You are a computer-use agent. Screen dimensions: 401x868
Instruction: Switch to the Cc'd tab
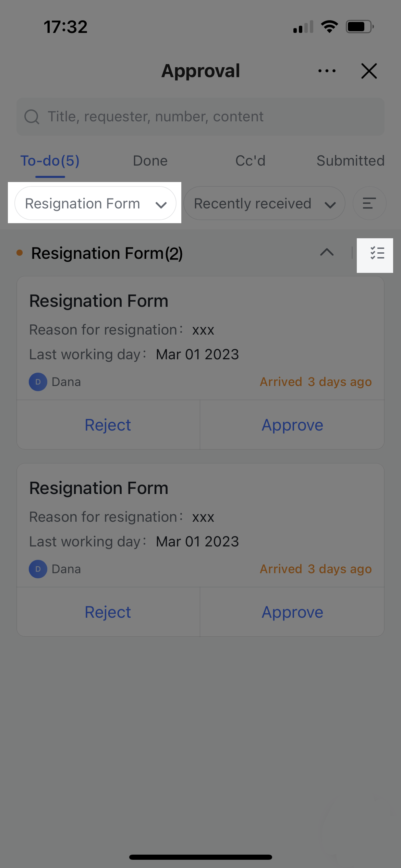[251, 160]
